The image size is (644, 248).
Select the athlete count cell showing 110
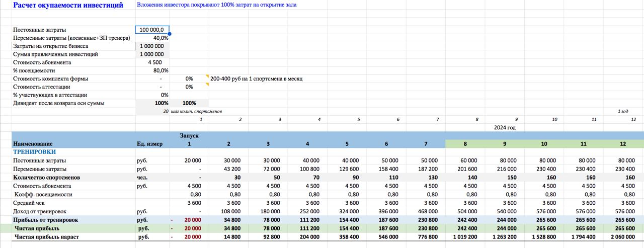(x=386, y=178)
